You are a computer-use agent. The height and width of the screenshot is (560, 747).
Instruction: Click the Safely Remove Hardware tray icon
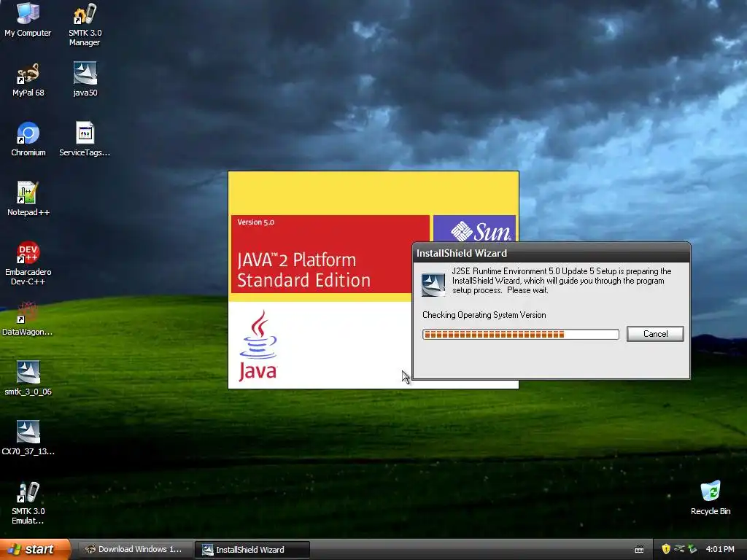tap(692, 549)
